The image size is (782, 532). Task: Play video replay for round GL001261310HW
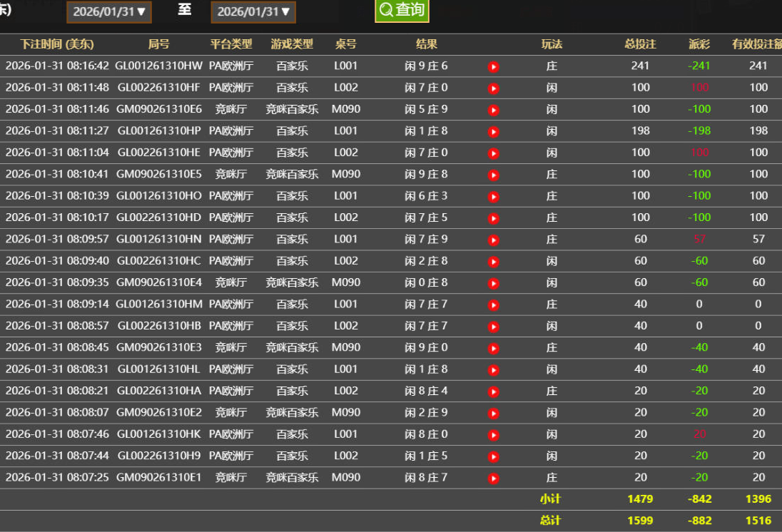click(x=493, y=66)
